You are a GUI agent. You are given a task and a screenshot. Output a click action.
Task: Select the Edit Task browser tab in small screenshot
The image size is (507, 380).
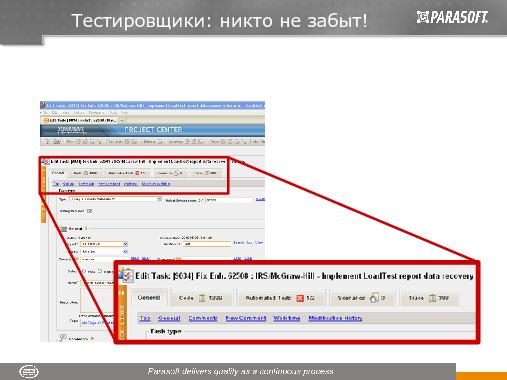tap(80, 120)
